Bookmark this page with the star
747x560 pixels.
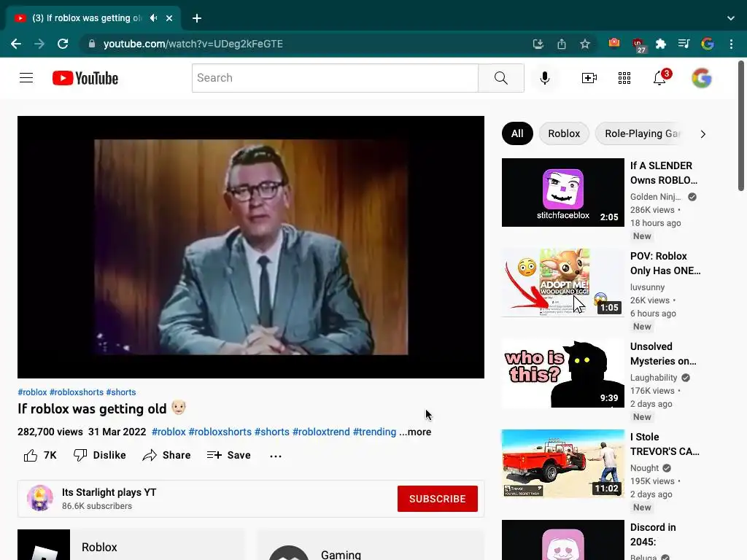coord(585,44)
